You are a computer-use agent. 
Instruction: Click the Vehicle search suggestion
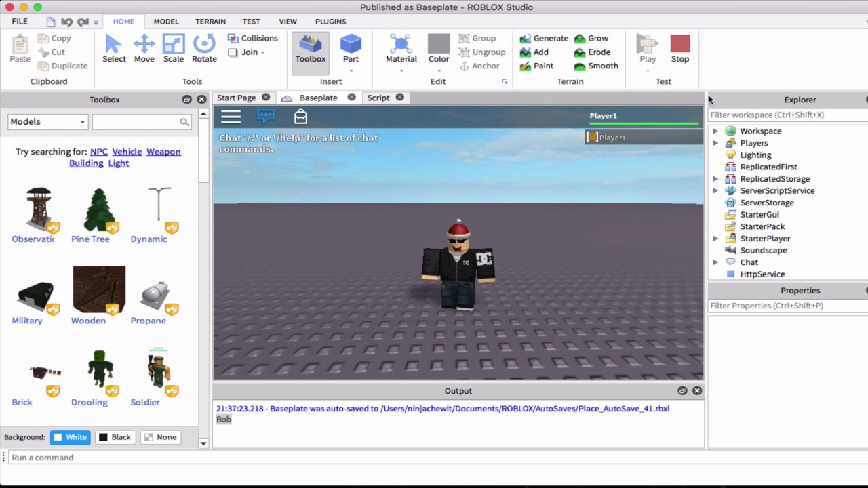pyautogui.click(x=127, y=152)
